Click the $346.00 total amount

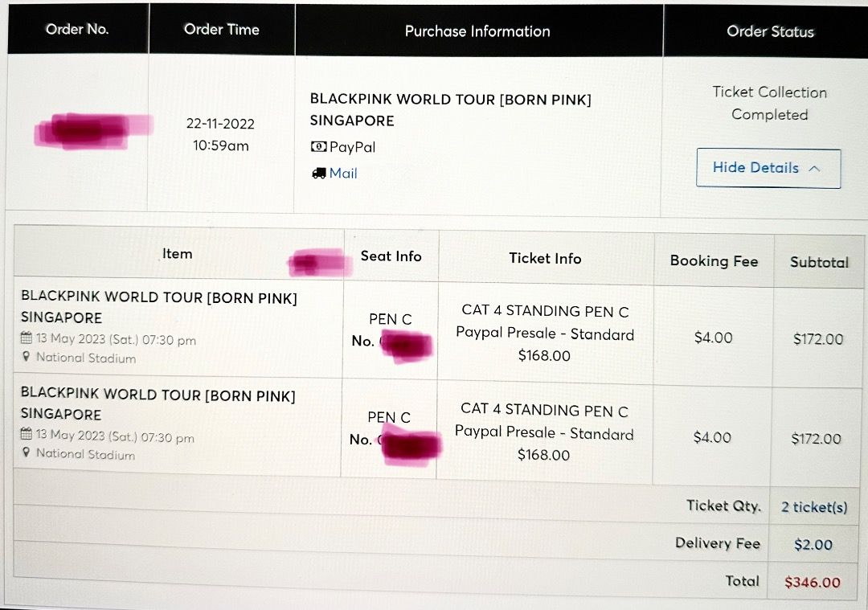(813, 582)
